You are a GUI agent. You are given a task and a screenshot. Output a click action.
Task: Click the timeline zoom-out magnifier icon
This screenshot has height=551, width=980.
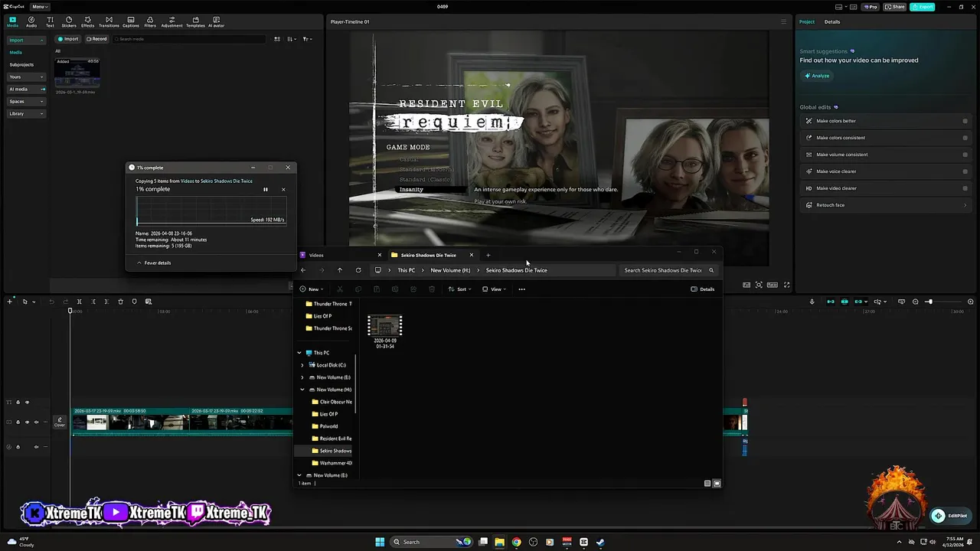(916, 302)
